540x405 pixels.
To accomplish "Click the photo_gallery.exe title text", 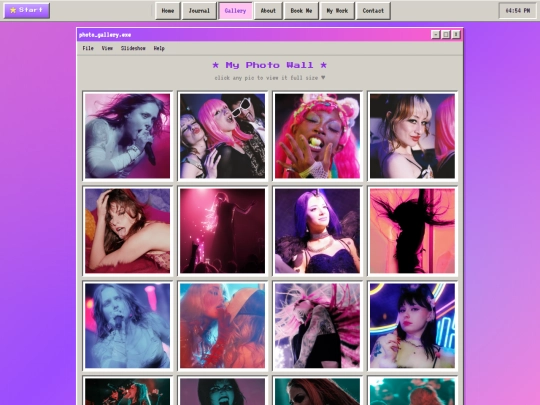I will point(105,35).
